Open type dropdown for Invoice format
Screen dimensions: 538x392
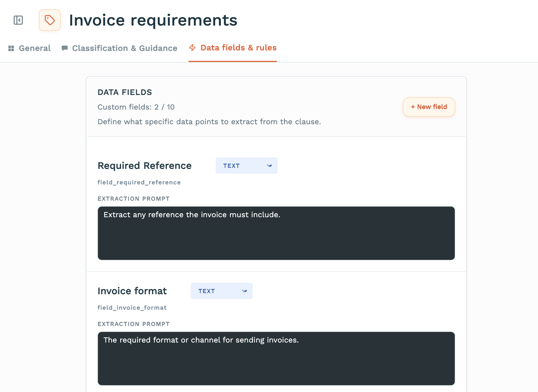222,291
